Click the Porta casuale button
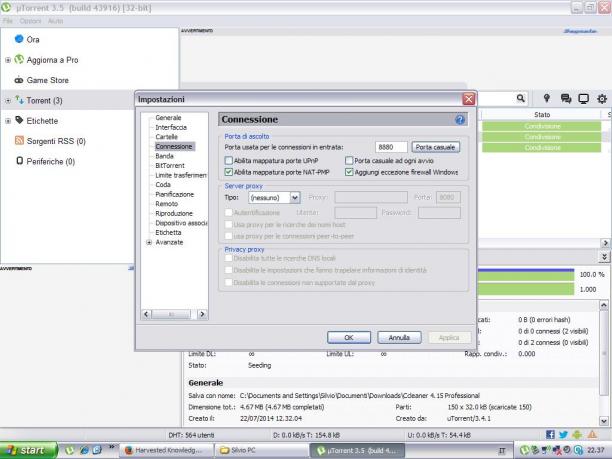The width and height of the screenshot is (612, 459). [435, 147]
